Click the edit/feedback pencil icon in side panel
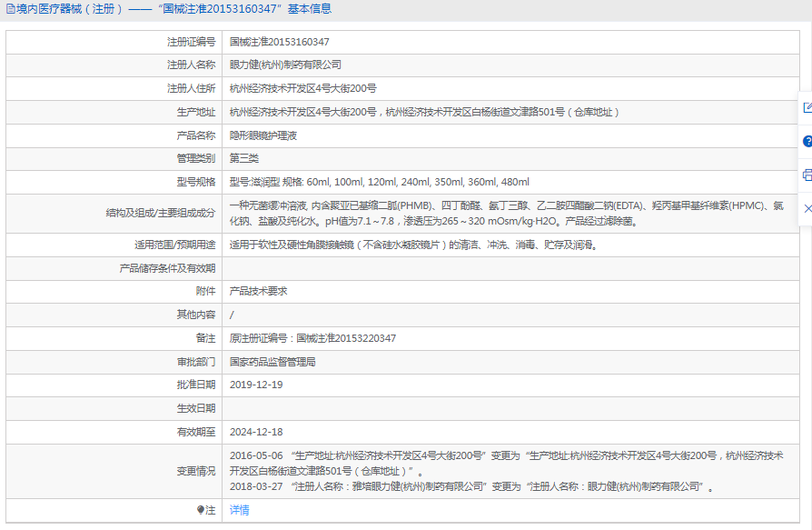812x530 pixels. point(807,107)
